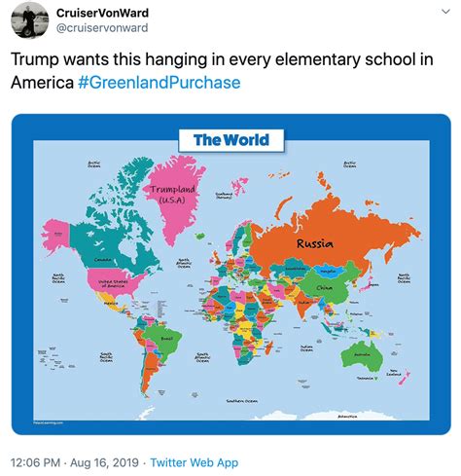Click the tweet text about elementary school

222,71
